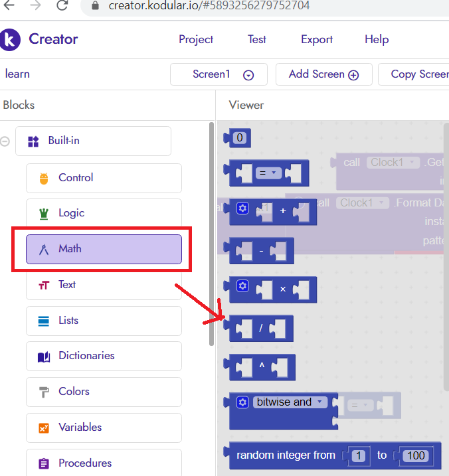
Task: Open the Test menu
Action: click(256, 39)
